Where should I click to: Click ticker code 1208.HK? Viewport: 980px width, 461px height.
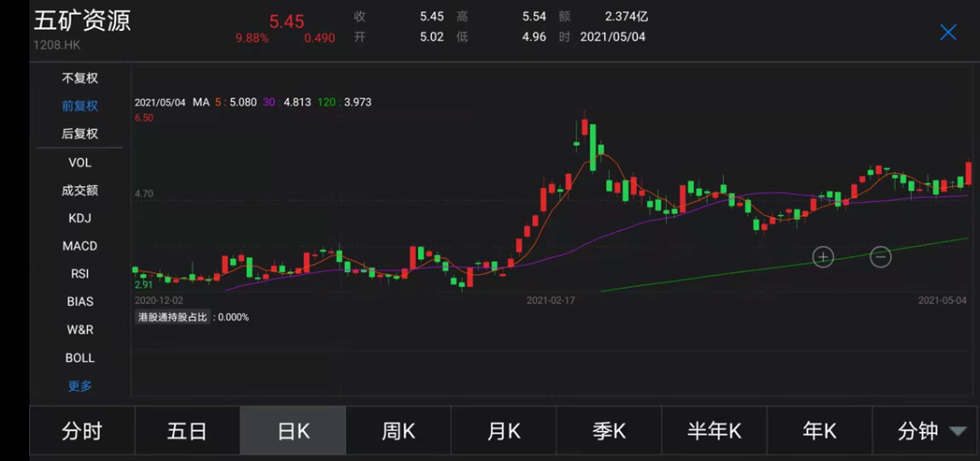[x=57, y=45]
